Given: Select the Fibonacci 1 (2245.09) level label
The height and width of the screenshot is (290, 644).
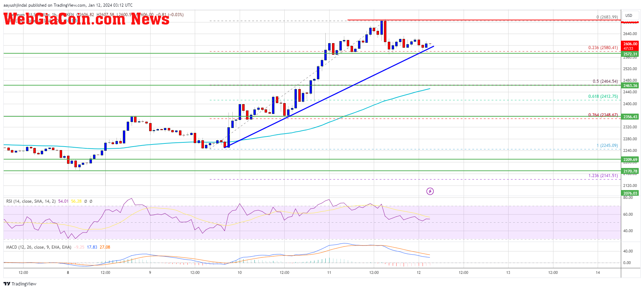Looking at the screenshot, I should pos(607,146).
